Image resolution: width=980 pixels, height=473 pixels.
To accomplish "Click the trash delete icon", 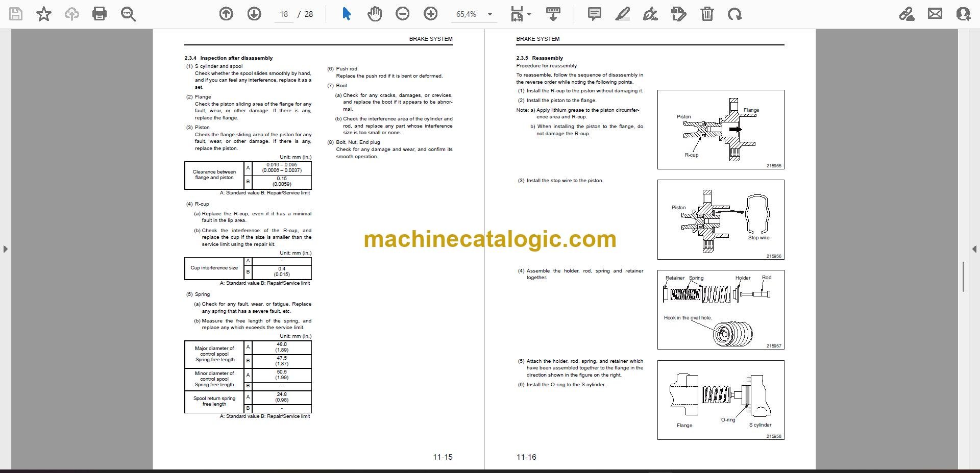I will click(707, 14).
